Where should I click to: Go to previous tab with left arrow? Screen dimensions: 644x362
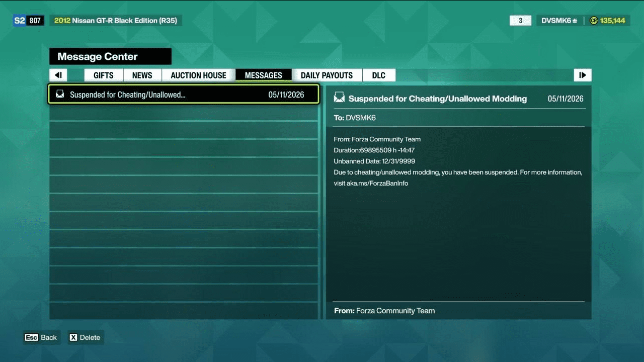(x=58, y=75)
